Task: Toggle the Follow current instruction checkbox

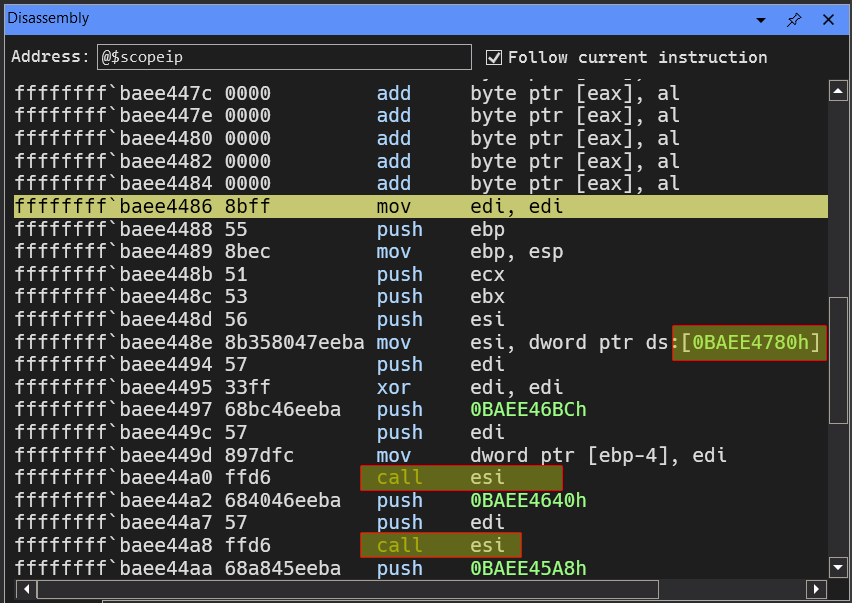Action: point(494,57)
